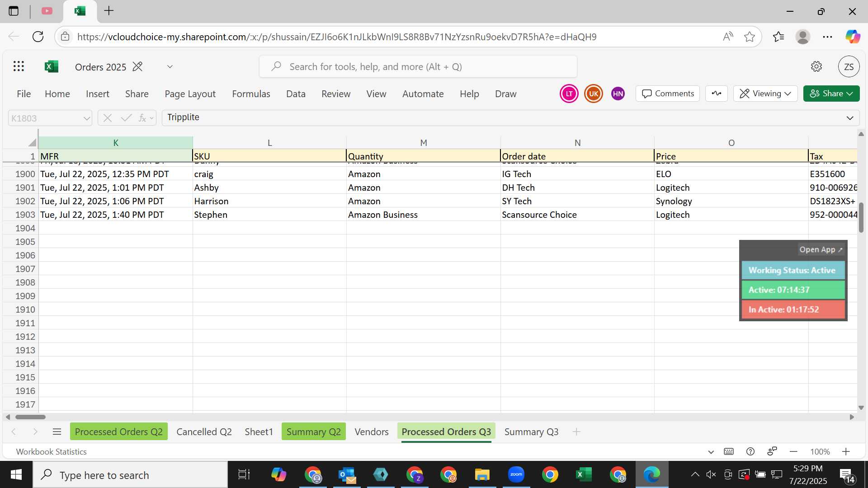This screenshot has height=488, width=868.
Task: Add a new sheet with the plus icon
Action: pyautogui.click(x=576, y=432)
